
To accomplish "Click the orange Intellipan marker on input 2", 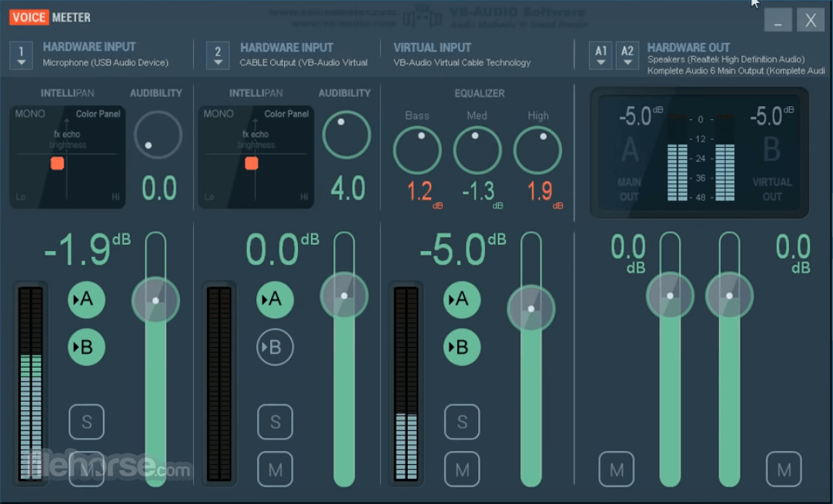I will point(252,163).
